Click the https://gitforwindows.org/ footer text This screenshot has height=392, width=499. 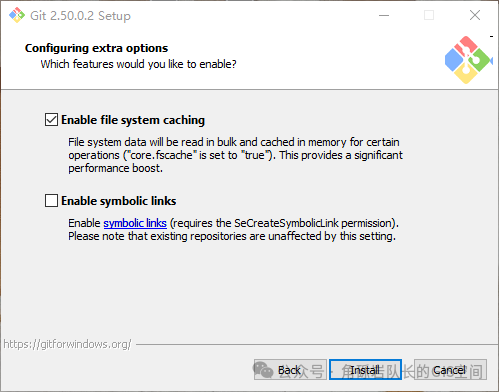click(67, 344)
